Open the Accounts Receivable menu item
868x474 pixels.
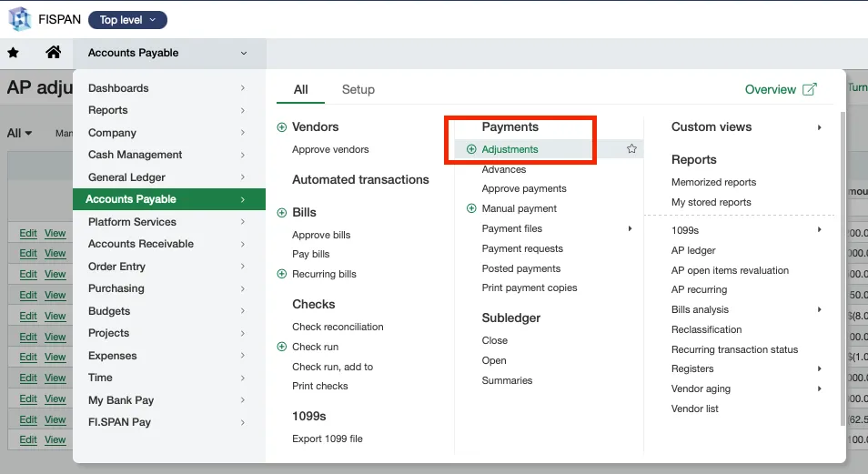(x=169, y=244)
